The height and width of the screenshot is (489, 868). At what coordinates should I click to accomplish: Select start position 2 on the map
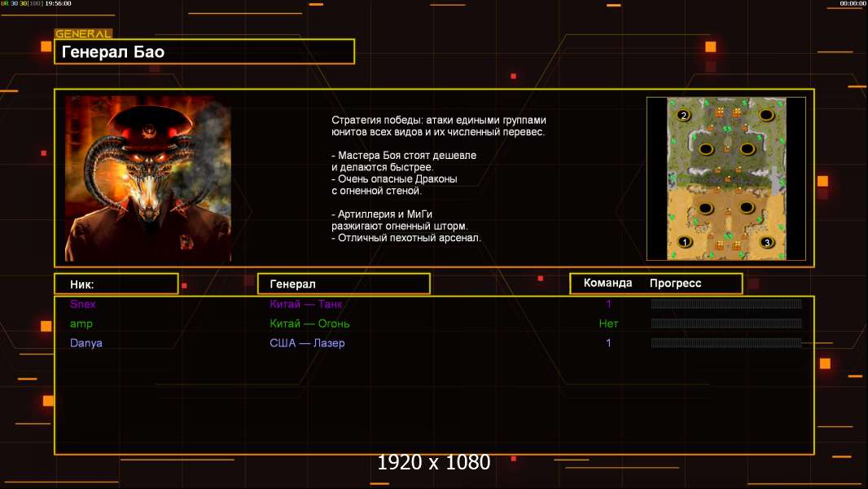tap(684, 115)
